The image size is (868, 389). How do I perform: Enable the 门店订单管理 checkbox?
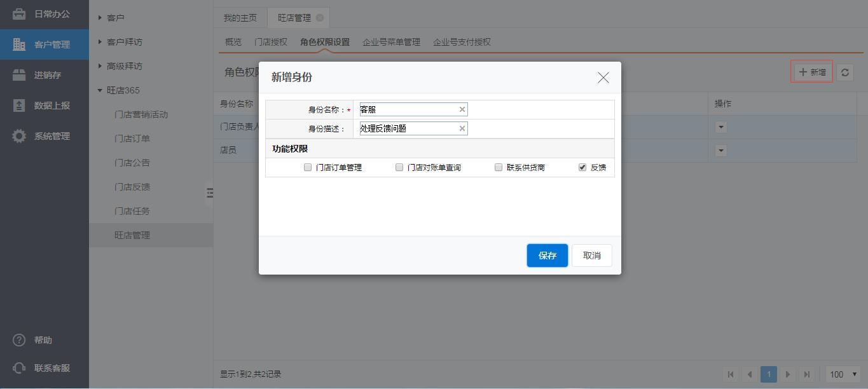(x=308, y=167)
